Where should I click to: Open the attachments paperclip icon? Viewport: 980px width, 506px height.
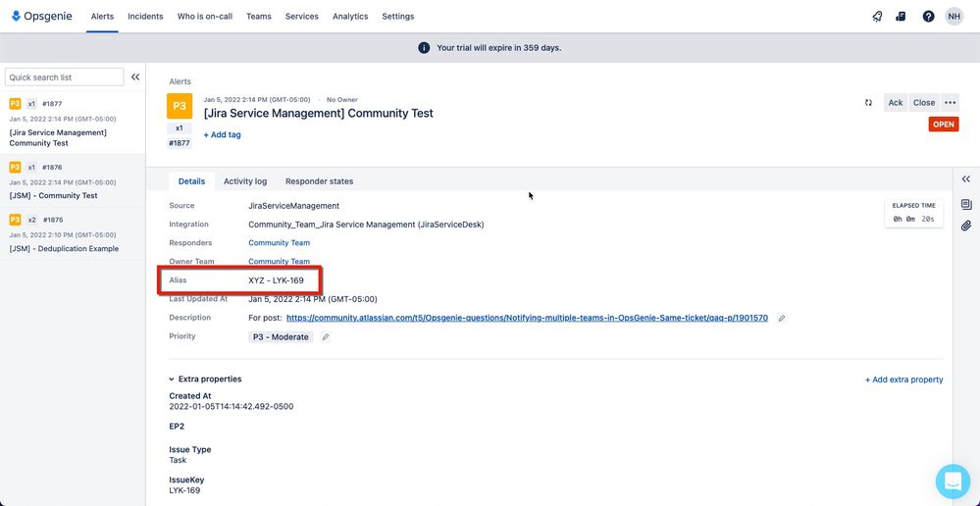coord(965,226)
